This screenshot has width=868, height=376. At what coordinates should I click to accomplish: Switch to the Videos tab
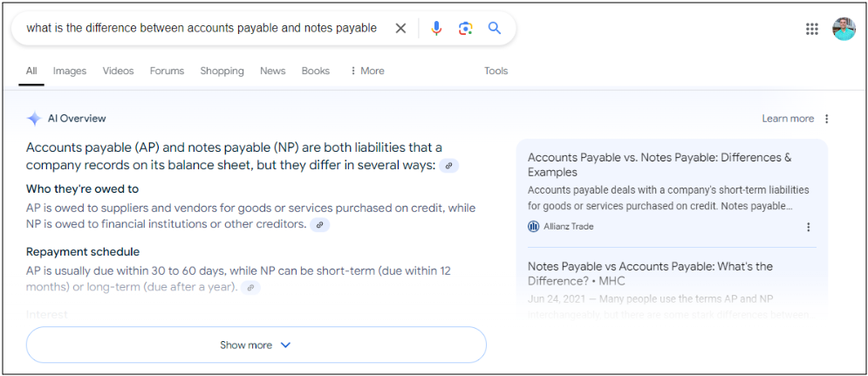click(x=118, y=71)
